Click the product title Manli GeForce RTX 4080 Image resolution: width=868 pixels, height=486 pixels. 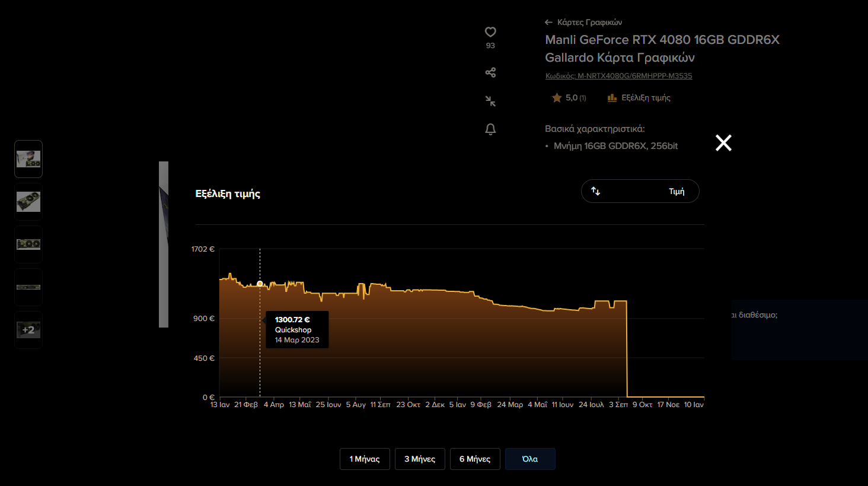pyautogui.click(x=662, y=49)
